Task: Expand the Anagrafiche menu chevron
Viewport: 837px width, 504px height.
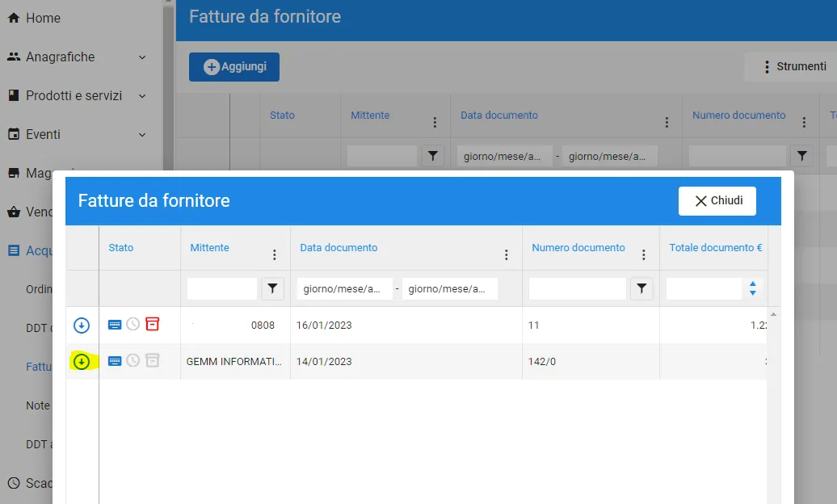Action: tap(142, 57)
